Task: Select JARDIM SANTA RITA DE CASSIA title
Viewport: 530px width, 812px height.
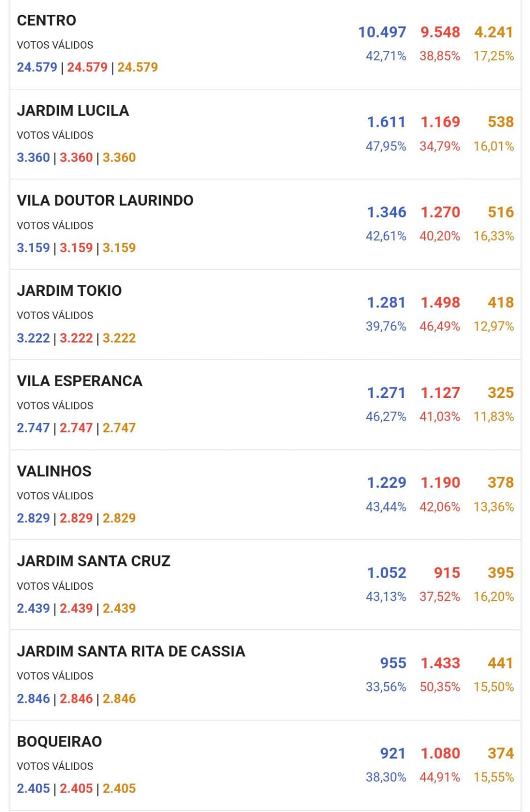Action: click(x=131, y=651)
